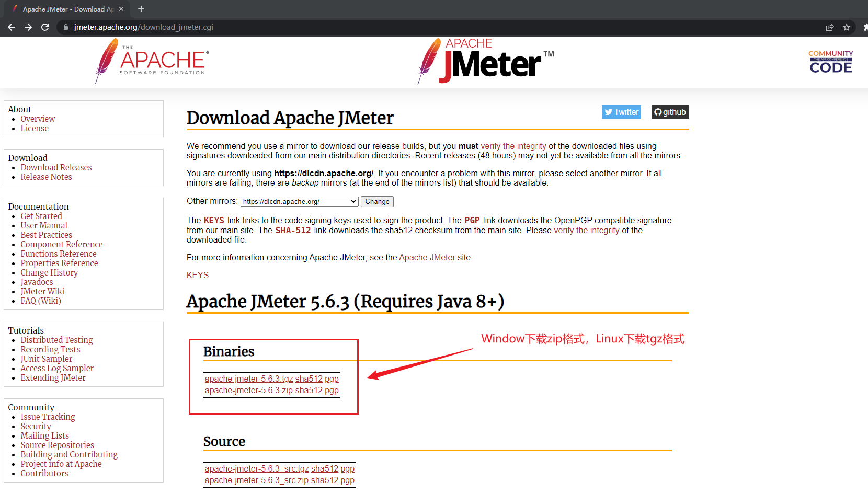Viewport: 868px width, 493px height.
Task: Click the browser page refresh icon
Action: (x=45, y=27)
